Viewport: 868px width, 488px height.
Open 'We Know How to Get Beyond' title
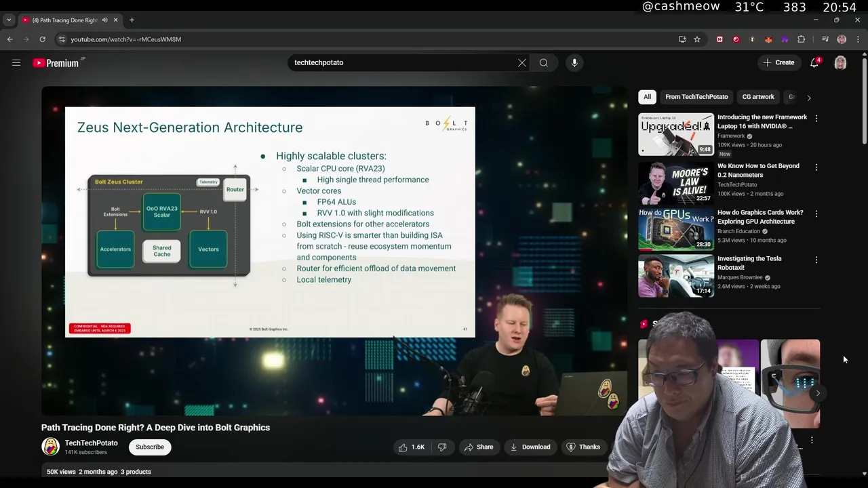(758, 170)
